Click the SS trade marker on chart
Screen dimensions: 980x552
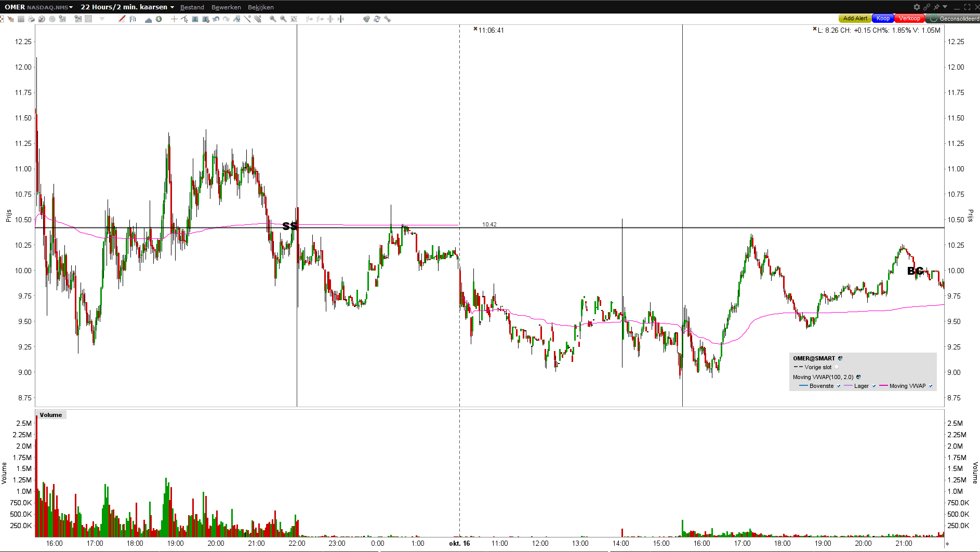[x=290, y=226]
